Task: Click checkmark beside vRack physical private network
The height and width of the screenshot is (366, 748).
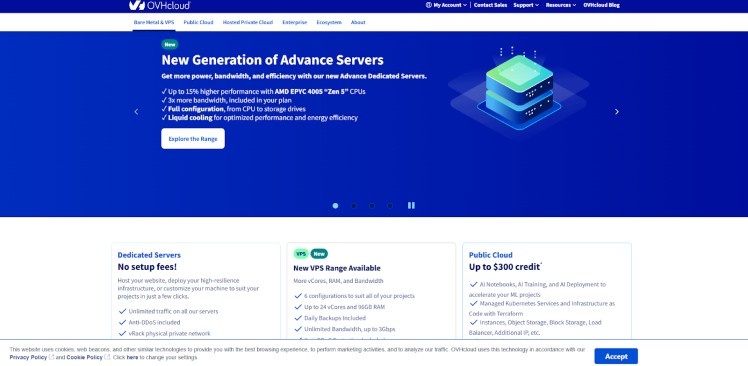Action: click(x=122, y=334)
